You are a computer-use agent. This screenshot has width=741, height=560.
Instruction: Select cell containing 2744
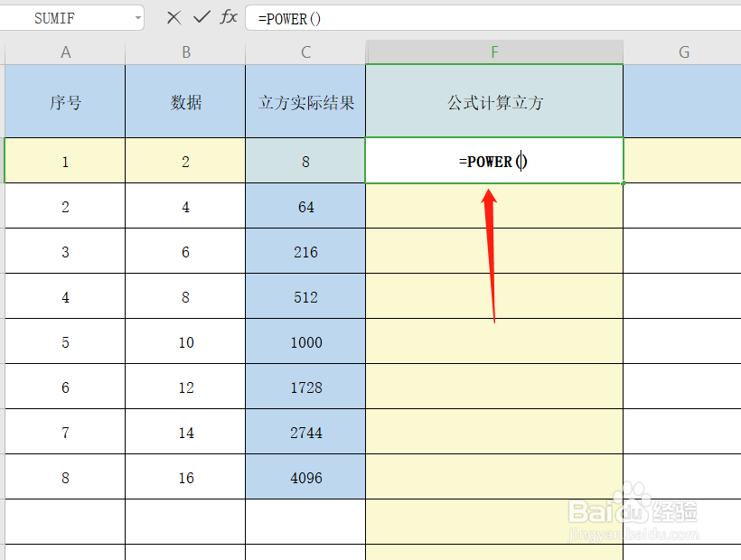[x=305, y=432]
